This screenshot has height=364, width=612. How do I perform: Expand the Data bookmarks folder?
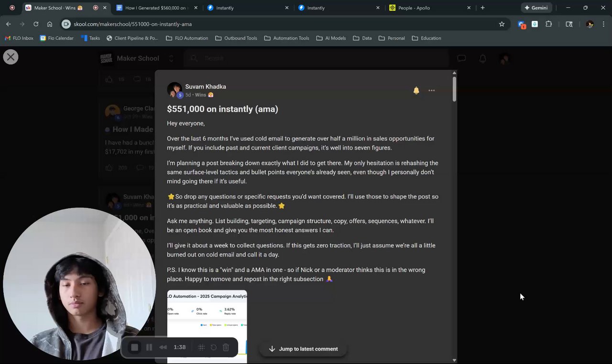(x=362, y=38)
